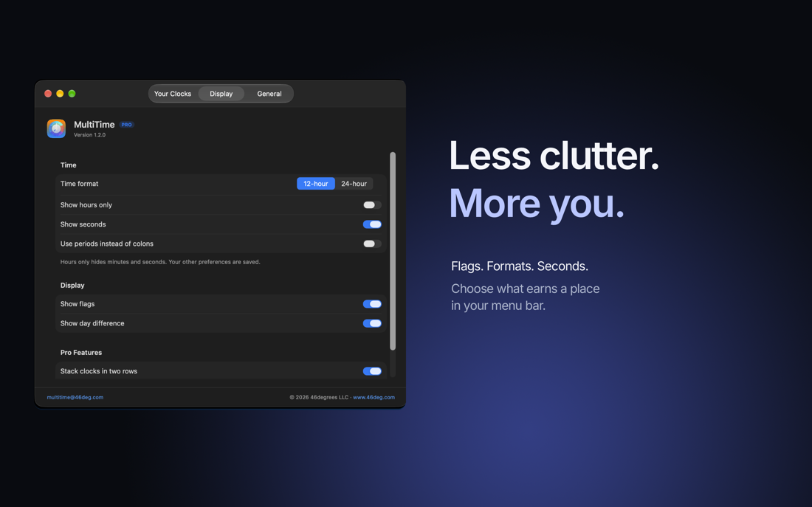Click the Time section heading
The image size is (812, 507).
coord(69,165)
